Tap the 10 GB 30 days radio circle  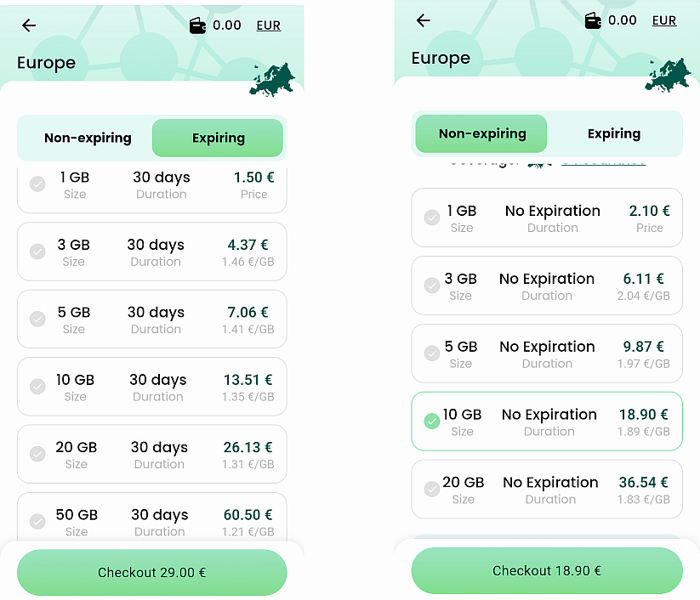[37, 386]
